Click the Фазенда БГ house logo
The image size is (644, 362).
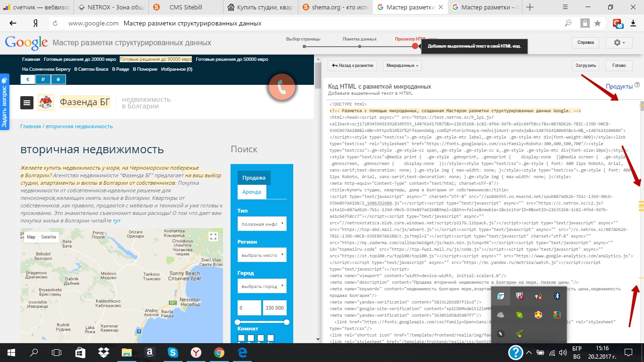46,102
